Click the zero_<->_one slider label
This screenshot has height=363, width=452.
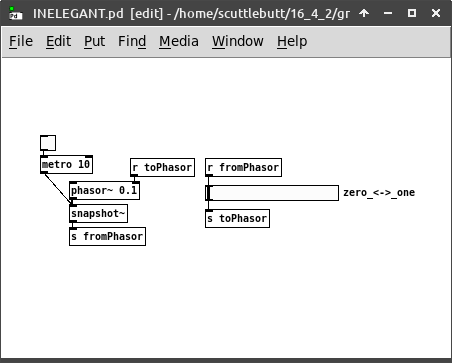coord(379,193)
